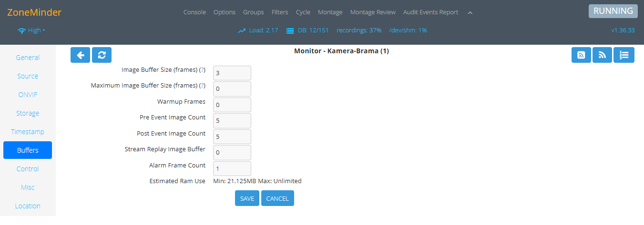Focus the Alarm Frame Count input
This screenshot has height=225, width=644.
point(232,169)
